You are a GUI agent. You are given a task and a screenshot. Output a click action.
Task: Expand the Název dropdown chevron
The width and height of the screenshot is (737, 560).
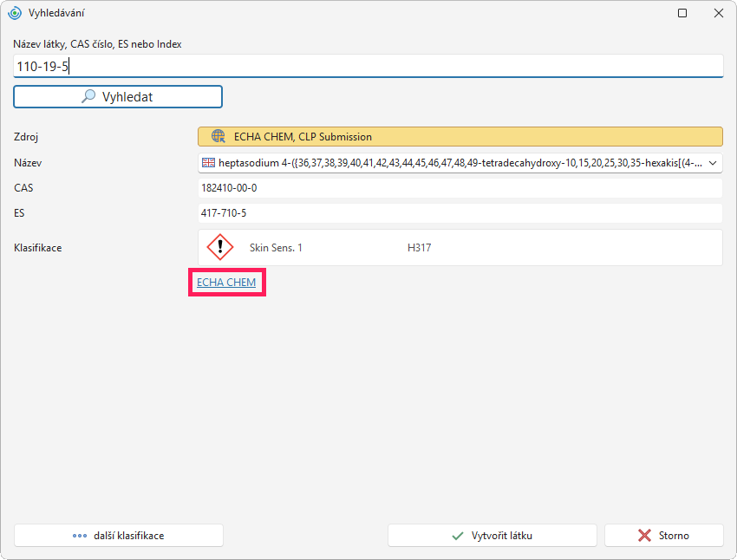pos(713,163)
